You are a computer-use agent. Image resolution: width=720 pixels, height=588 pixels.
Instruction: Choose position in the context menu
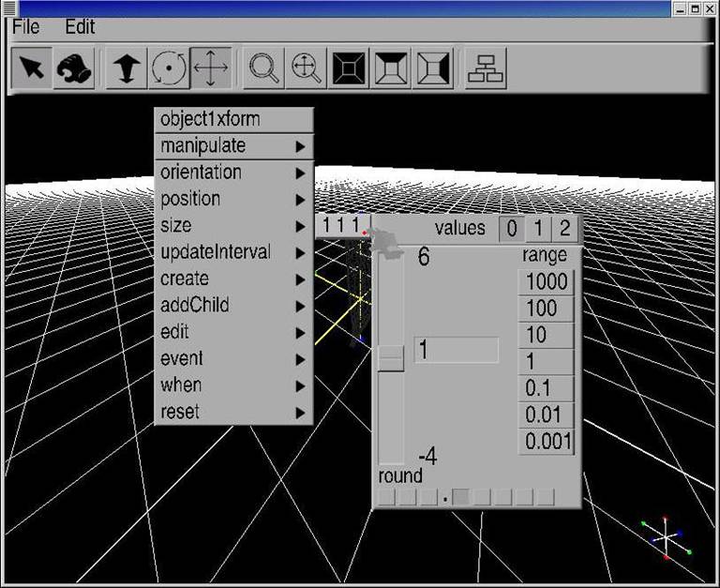pos(234,200)
